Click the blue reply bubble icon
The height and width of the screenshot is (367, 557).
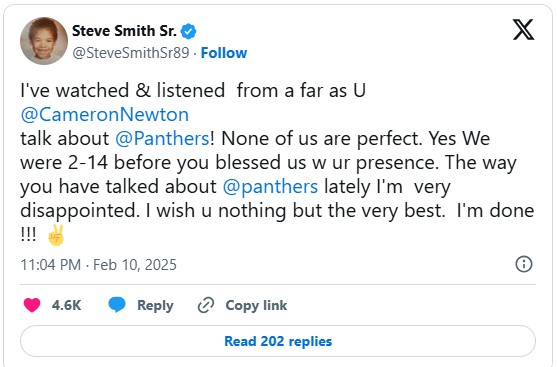[117, 305]
